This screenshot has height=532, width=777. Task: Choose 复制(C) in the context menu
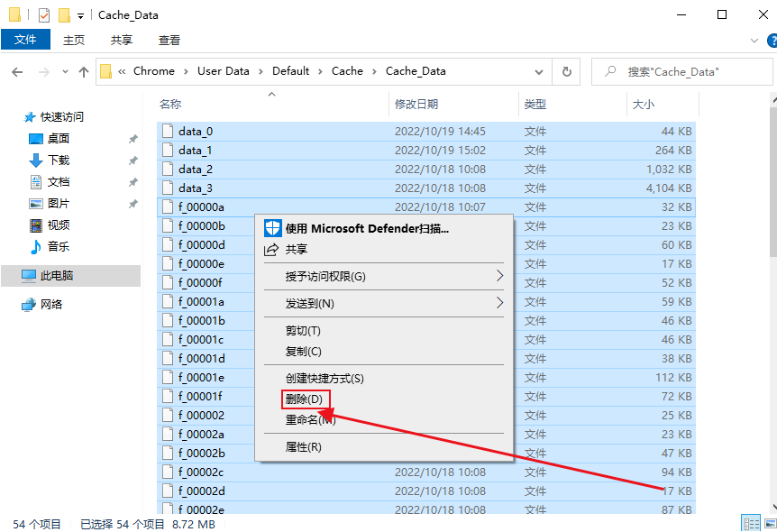pyautogui.click(x=384, y=352)
